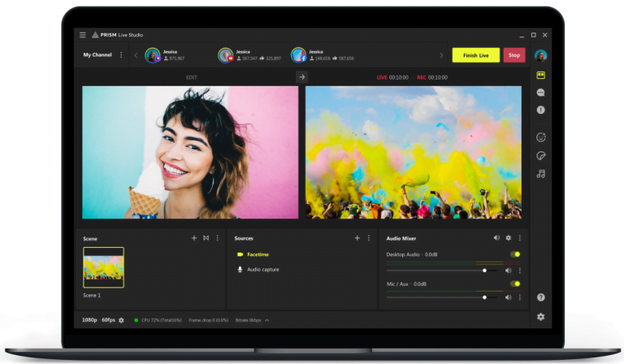624x364 pixels.
Task: Open the help question mark icon
Action: click(x=540, y=297)
